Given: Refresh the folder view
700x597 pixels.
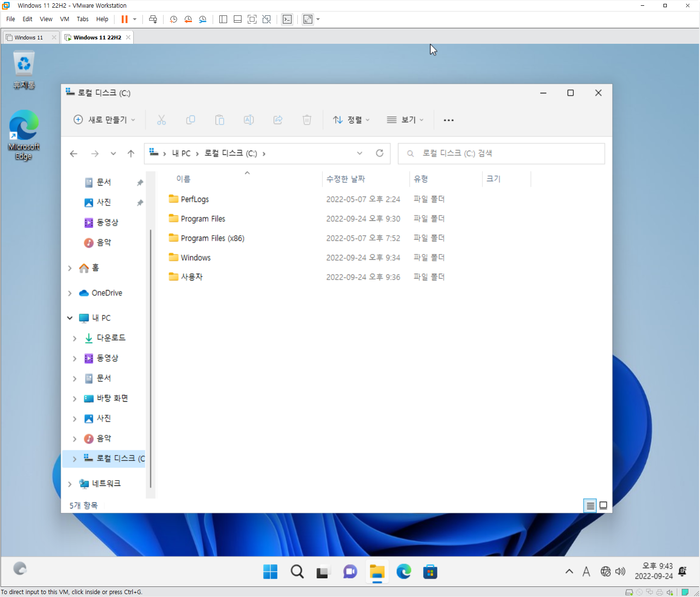Looking at the screenshot, I should tap(380, 153).
